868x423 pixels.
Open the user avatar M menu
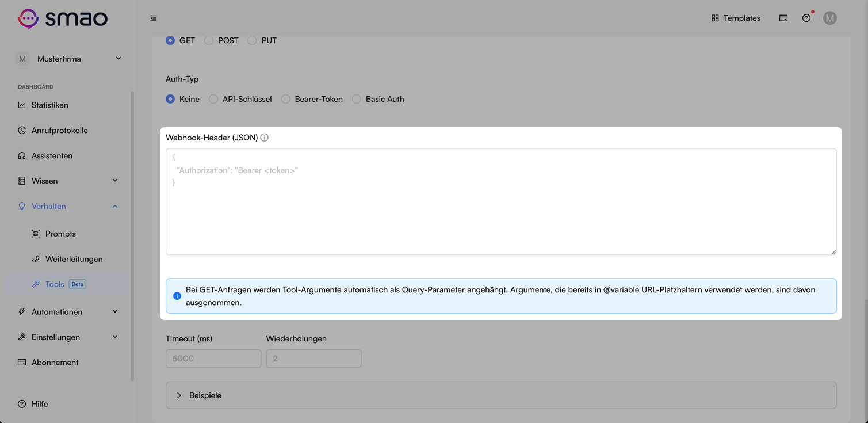coord(829,18)
